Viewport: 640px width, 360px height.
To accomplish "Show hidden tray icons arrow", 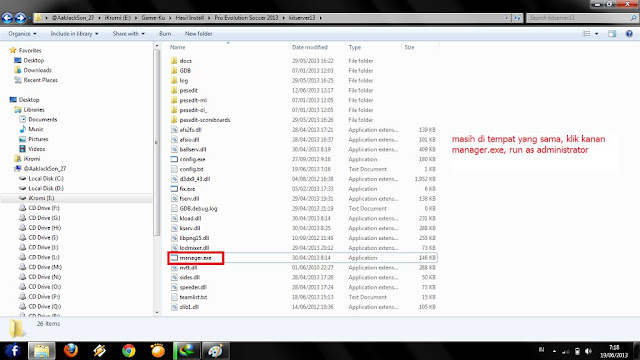I will [554, 351].
